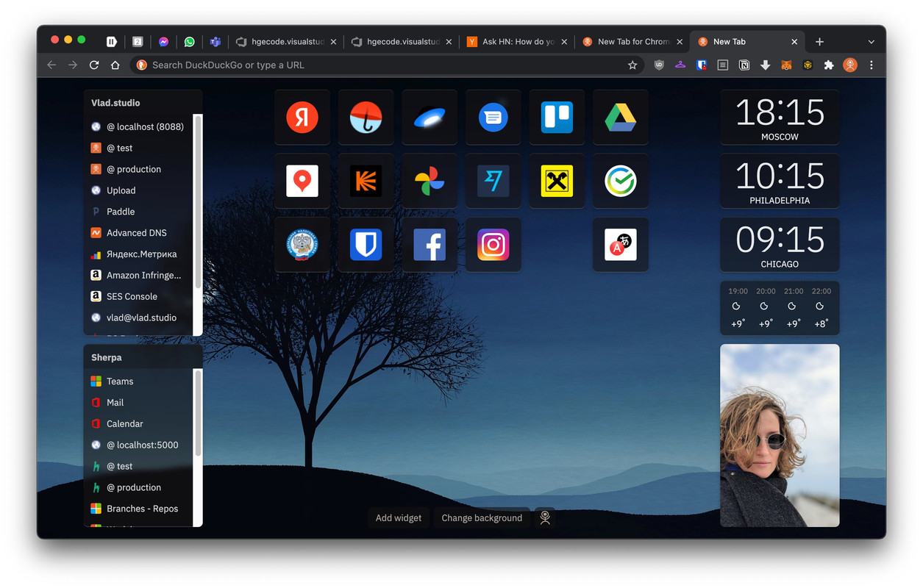The height and width of the screenshot is (588, 923).
Task: Open the Trello shortcut tile
Action: [557, 117]
